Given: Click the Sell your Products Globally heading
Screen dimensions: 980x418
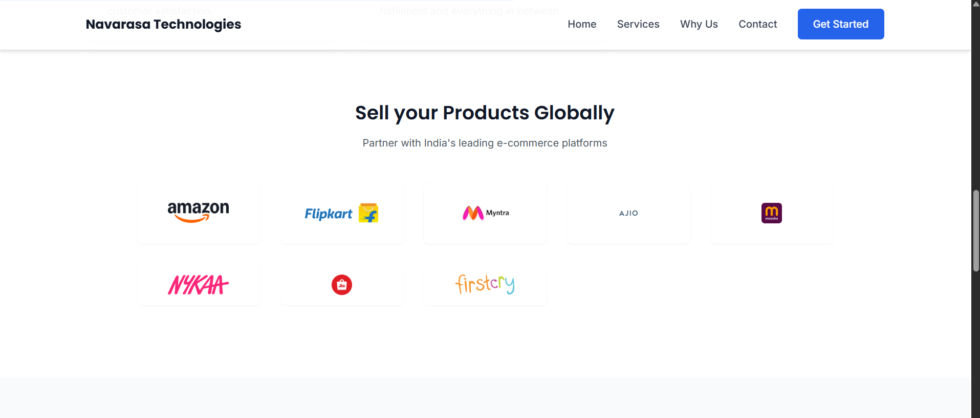Looking at the screenshot, I should coord(485,113).
